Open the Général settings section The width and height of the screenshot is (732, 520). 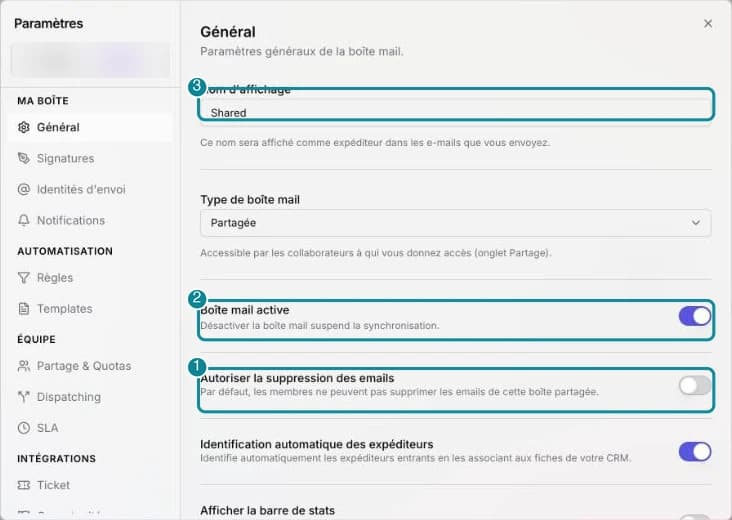coord(90,127)
